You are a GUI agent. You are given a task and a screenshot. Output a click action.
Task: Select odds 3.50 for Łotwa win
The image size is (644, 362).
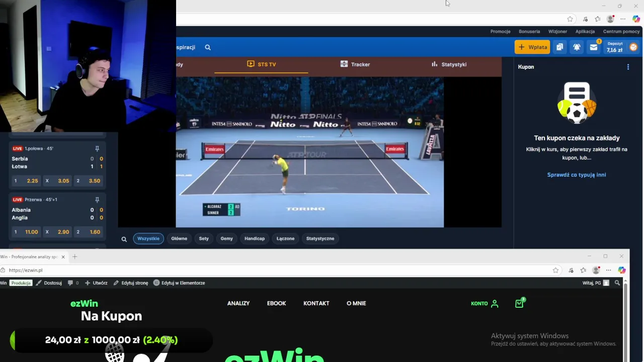(x=88, y=180)
